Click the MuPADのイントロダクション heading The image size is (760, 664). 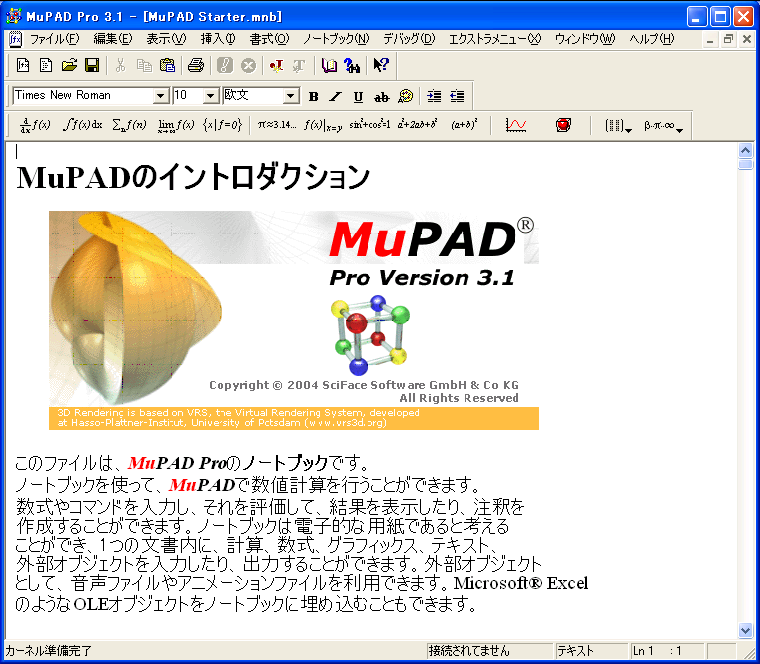[193, 177]
